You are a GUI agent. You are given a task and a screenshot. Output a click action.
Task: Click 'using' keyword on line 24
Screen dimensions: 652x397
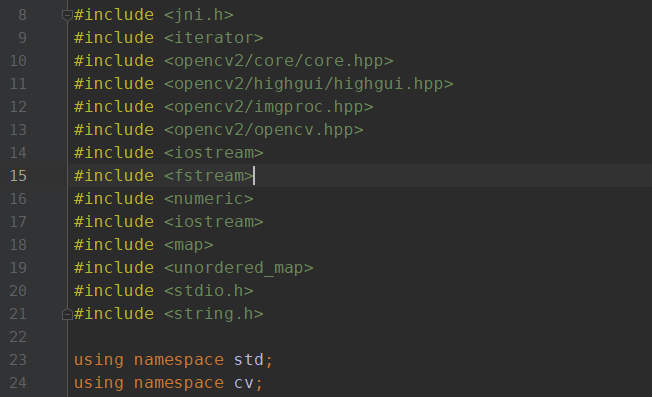[99, 383]
